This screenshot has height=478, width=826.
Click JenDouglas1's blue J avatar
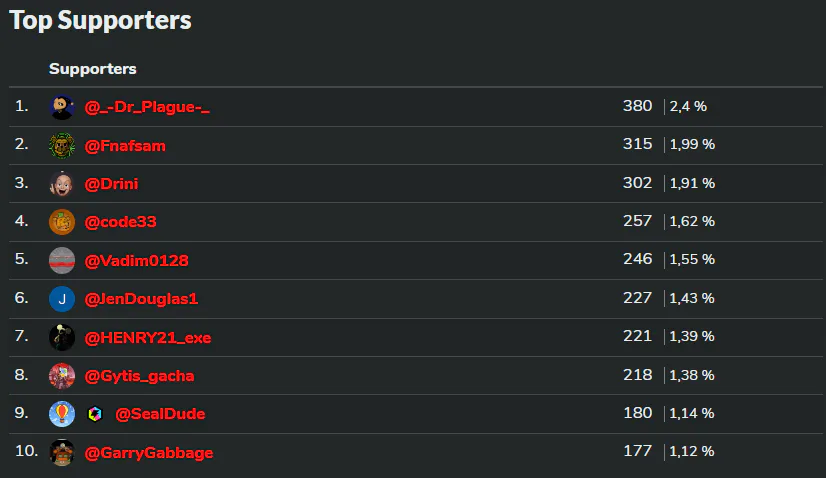click(62, 299)
